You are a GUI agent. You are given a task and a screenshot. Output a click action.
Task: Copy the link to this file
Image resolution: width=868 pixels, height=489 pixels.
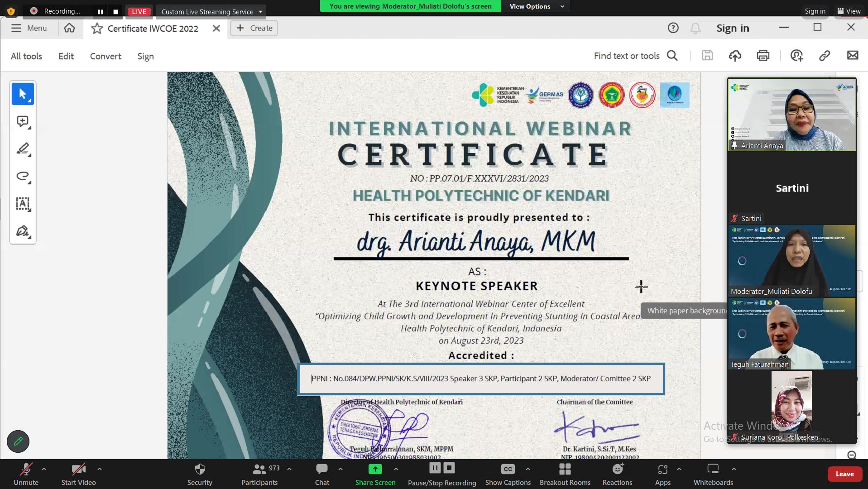point(825,56)
